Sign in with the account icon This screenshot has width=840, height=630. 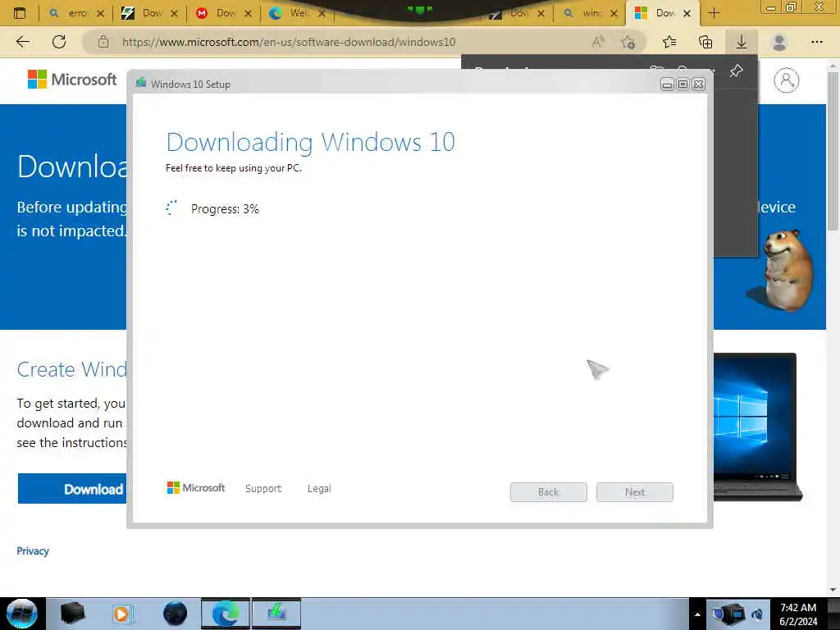click(x=786, y=80)
